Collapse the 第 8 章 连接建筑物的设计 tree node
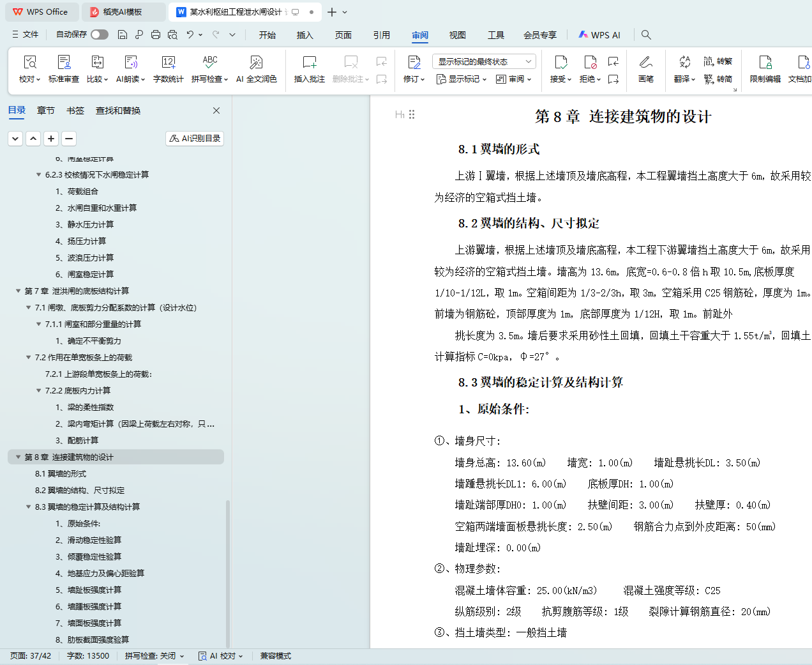812x665 pixels. (18, 457)
